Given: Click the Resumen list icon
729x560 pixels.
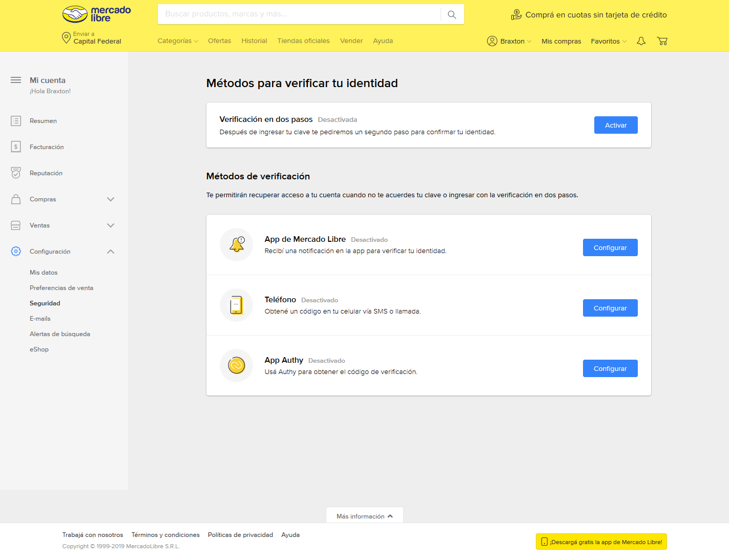Looking at the screenshot, I should pyautogui.click(x=16, y=121).
